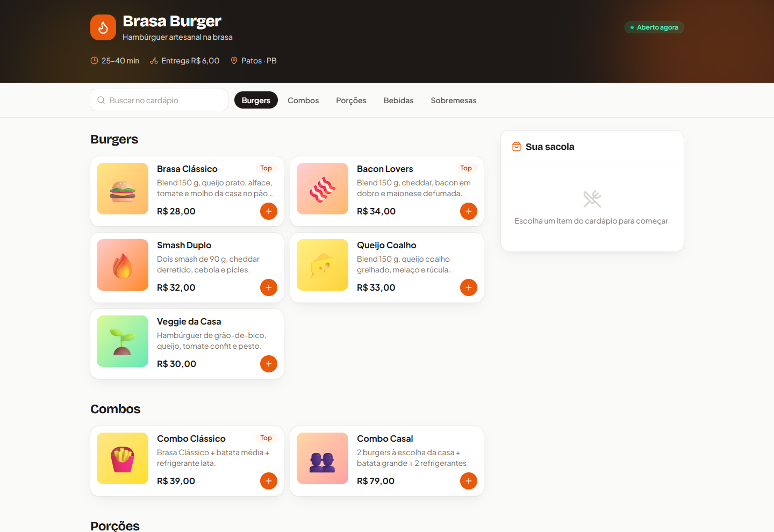Add Queijo Coalho burger with plus icon

[469, 287]
